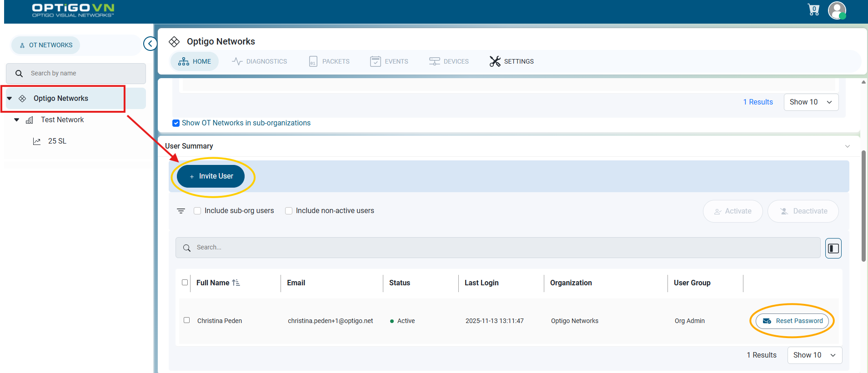Click the magnifier icon in the user search bar
The width and height of the screenshot is (868, 373).
click(x=187, y=248)
